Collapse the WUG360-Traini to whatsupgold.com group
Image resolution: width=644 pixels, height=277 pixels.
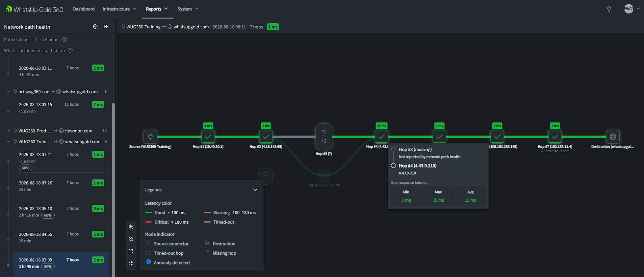[9, 142]
